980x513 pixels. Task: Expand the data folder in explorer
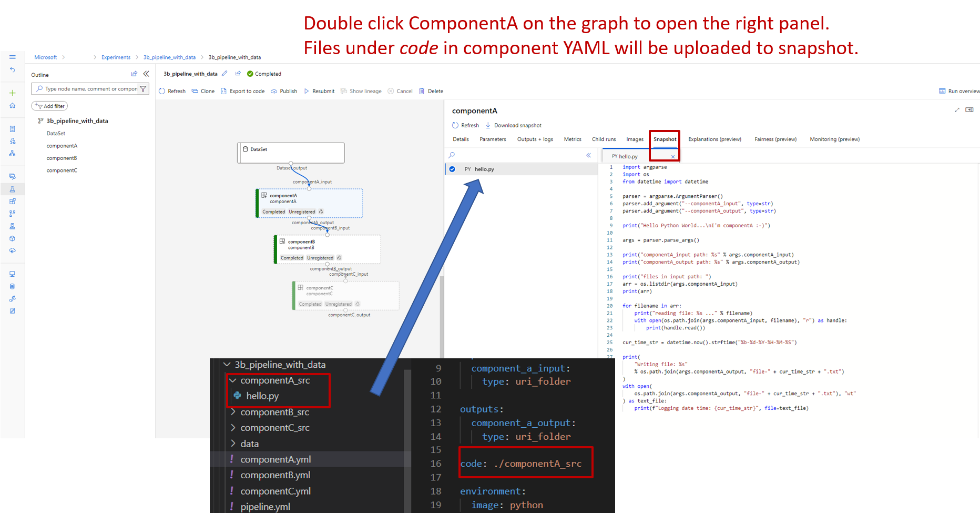(x=233, y=444)
